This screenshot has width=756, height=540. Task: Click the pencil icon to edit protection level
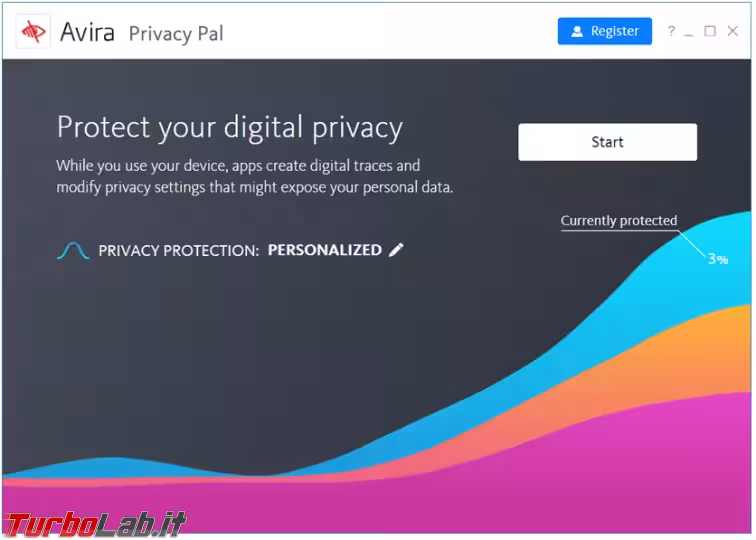tap(397, 250)
